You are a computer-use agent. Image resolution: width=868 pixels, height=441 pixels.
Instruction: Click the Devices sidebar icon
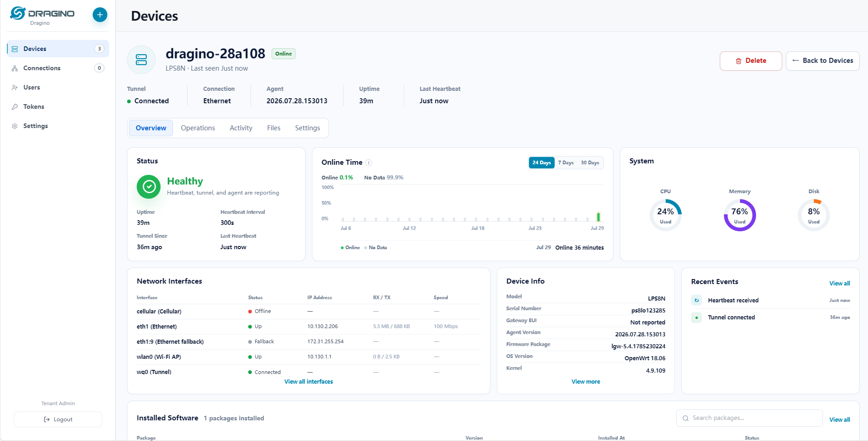[15, 49]
